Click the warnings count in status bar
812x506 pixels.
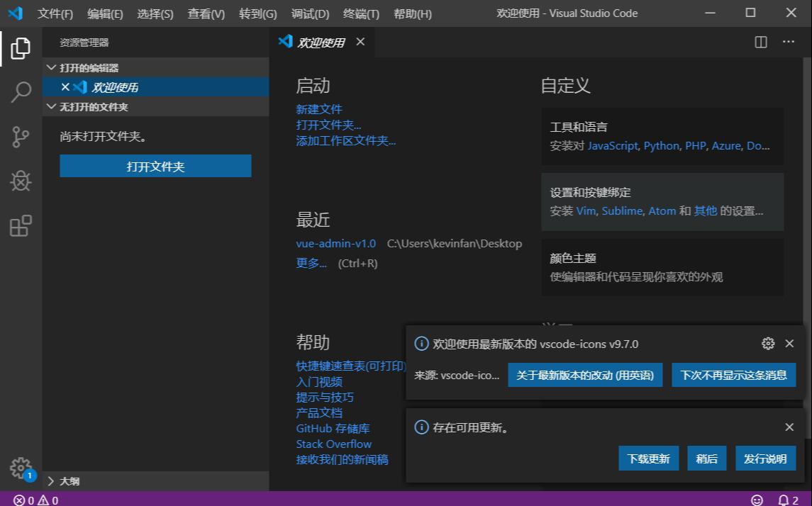(x=48, y=500)
